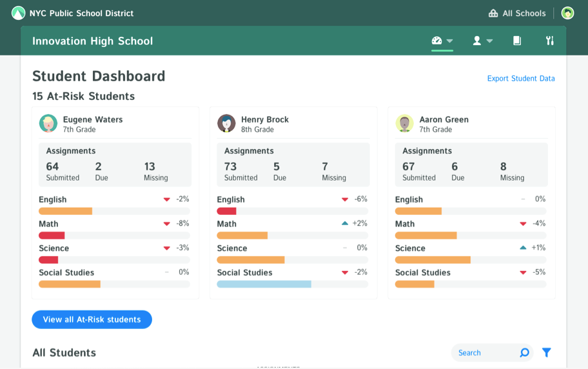Click Henry Brock's 5 Due count
This screenshot has width=588, height=369.
coord(277,166)
